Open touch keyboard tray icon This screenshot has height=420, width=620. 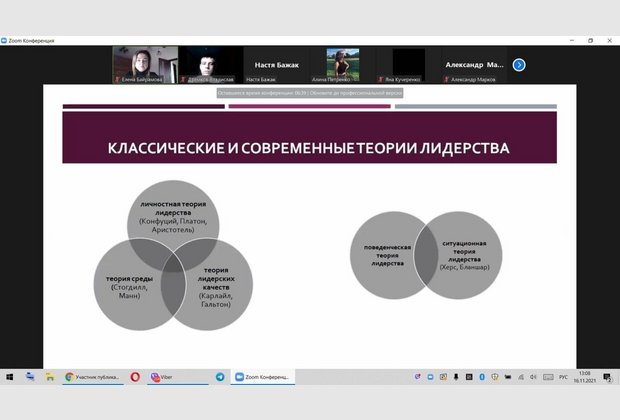click(x=548, y=377)
